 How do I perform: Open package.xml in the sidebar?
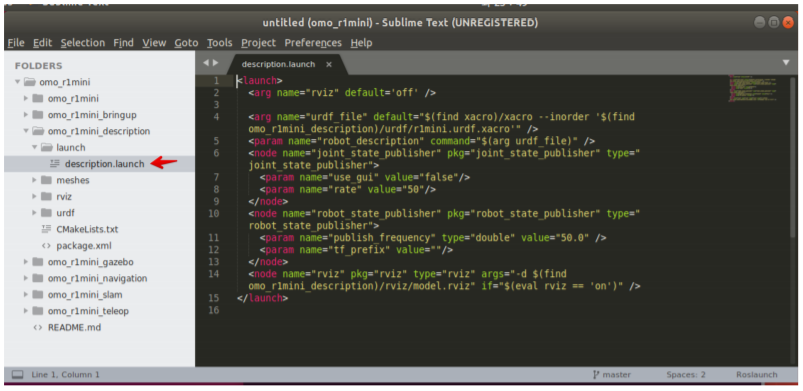pos(83,245)
